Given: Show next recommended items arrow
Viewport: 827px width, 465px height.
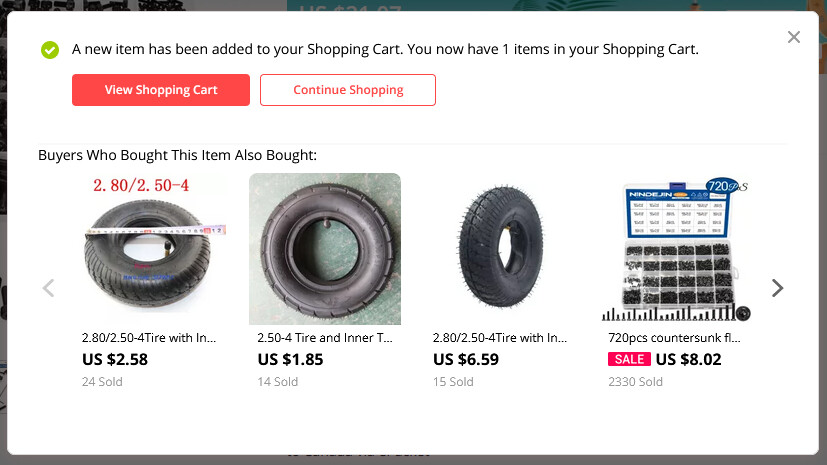Looking at the screenshot, I should 777,288.
